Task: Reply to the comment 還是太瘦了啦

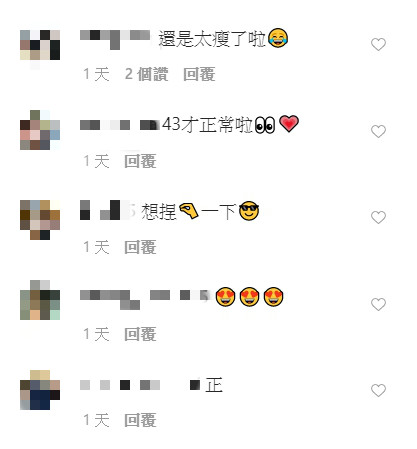Action: [199, 74]
